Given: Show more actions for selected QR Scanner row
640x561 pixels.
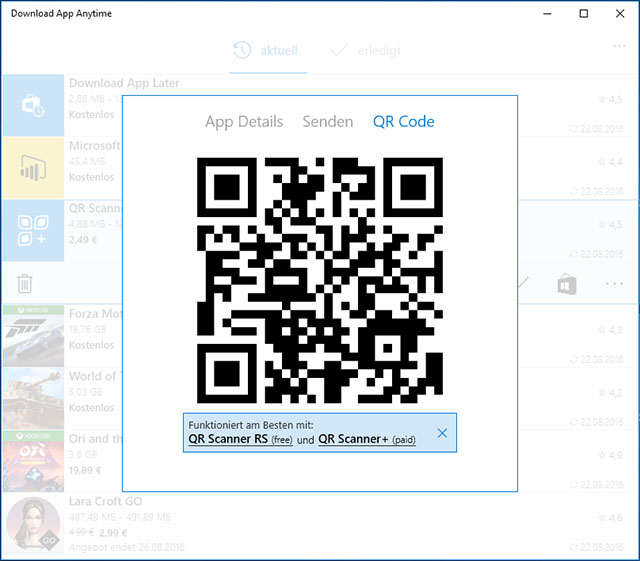Looking at the screenshot, I should point(614,283).
